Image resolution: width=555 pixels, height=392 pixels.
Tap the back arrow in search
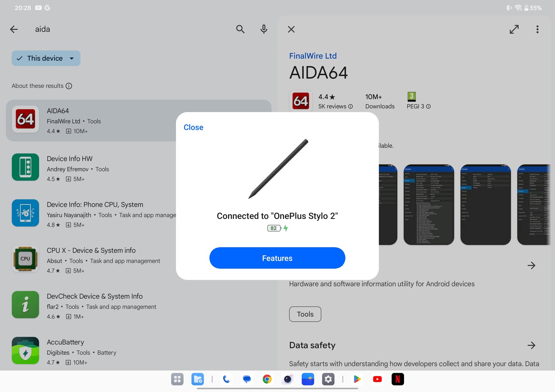[14, 29]
